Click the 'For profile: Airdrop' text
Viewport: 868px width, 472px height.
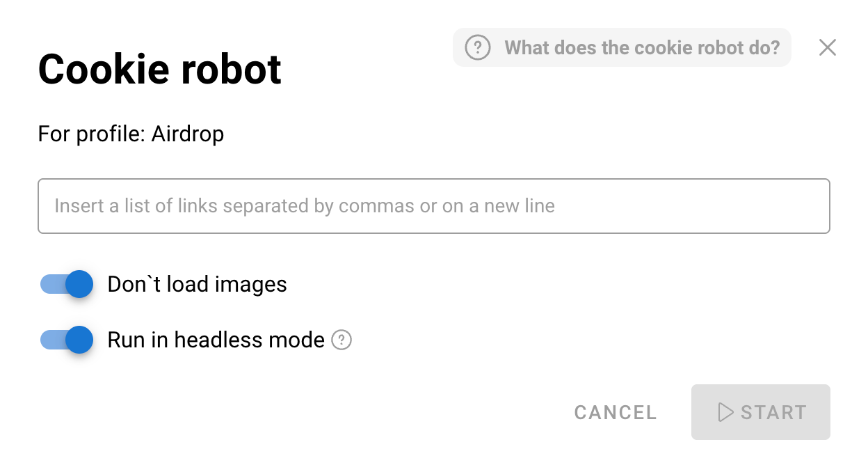[131, 134]
